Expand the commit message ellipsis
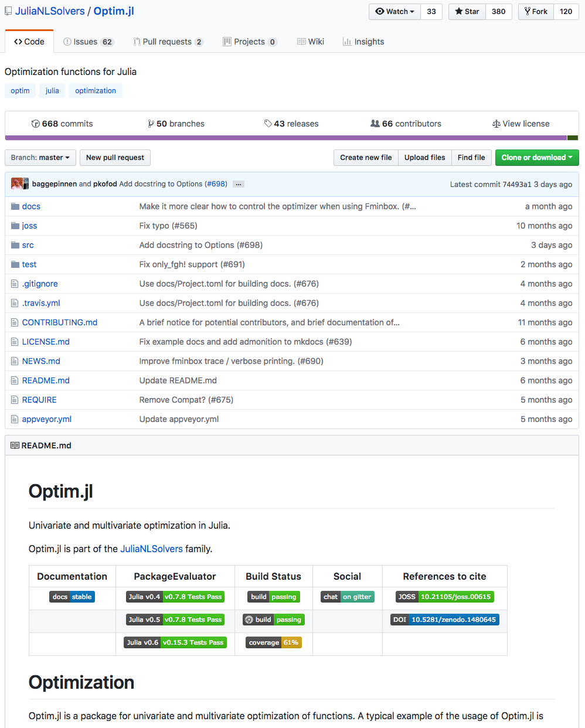The image size is (585, 728). 238,184
